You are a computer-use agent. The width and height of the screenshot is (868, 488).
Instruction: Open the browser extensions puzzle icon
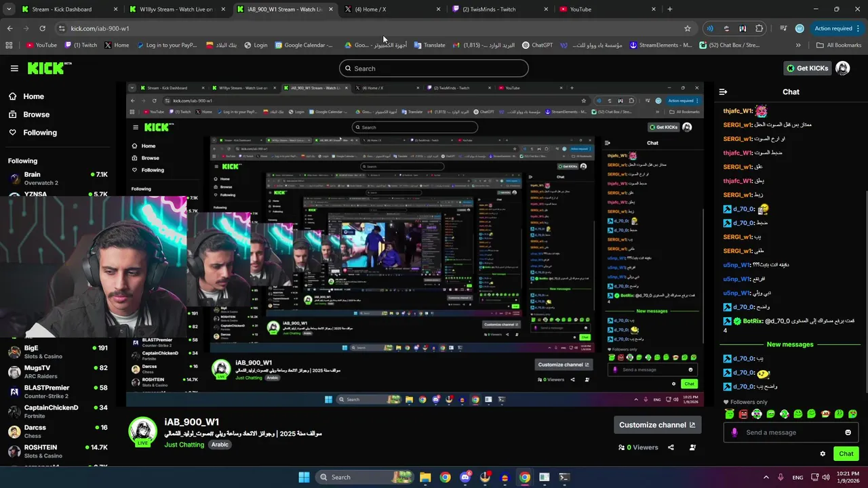click(x=759, y=28)
